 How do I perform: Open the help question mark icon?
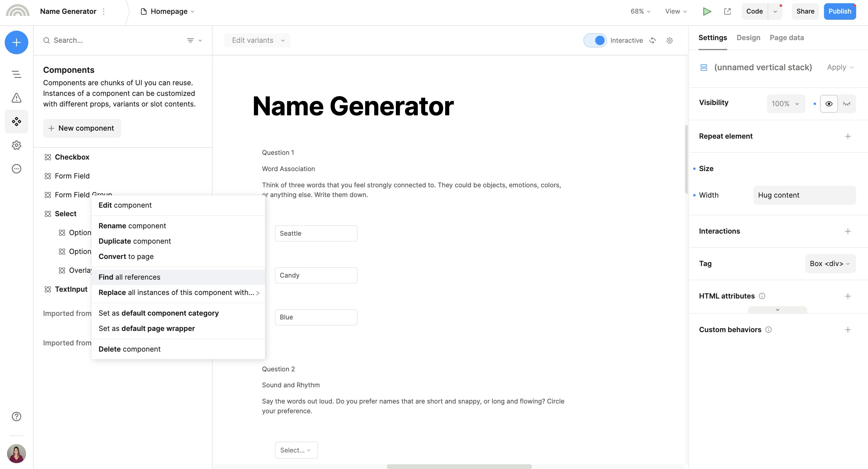pyautogui.click(x=16, y=416)
